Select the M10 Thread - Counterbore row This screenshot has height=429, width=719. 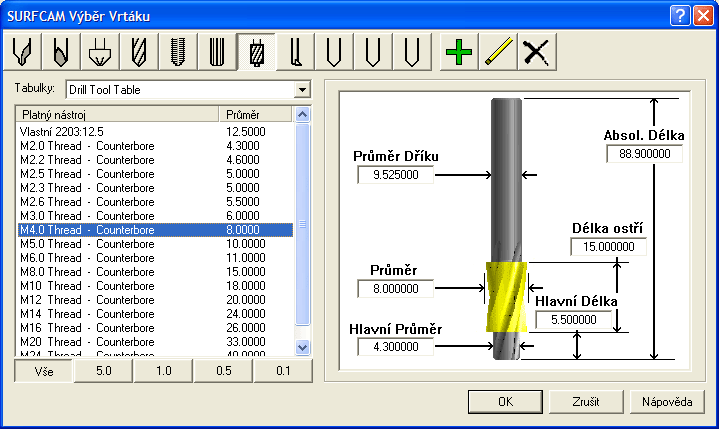pos(155,286)
